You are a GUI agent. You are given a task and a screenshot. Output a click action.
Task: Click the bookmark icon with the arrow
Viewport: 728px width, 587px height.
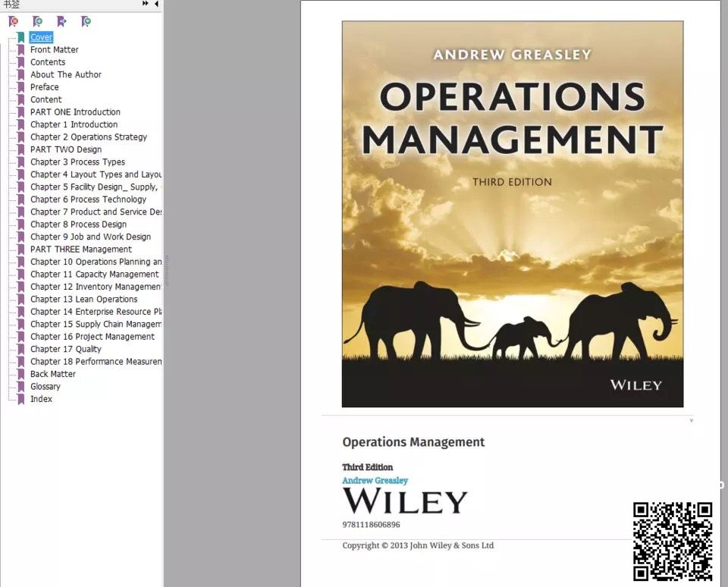click(x=61, y=21)
